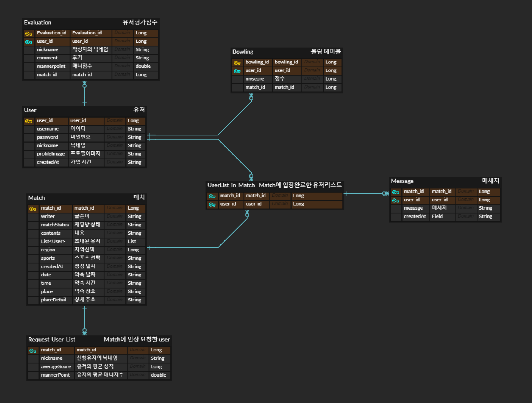Click the UserList_in_Match table title
The image size is (532, 403).
(231, 185)
